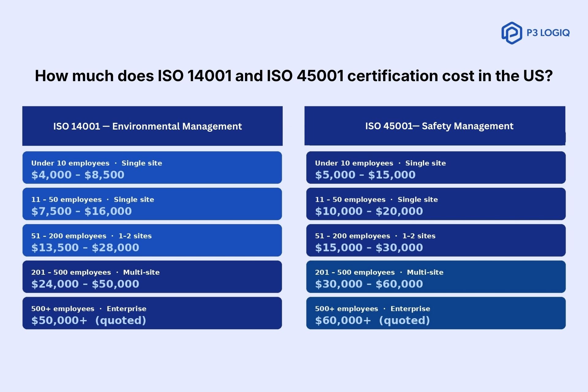The width and height of the screenshot is (588, 392).
Task: Click the $24,000 - $50,000 price range
Action: (x=85, y=284)
